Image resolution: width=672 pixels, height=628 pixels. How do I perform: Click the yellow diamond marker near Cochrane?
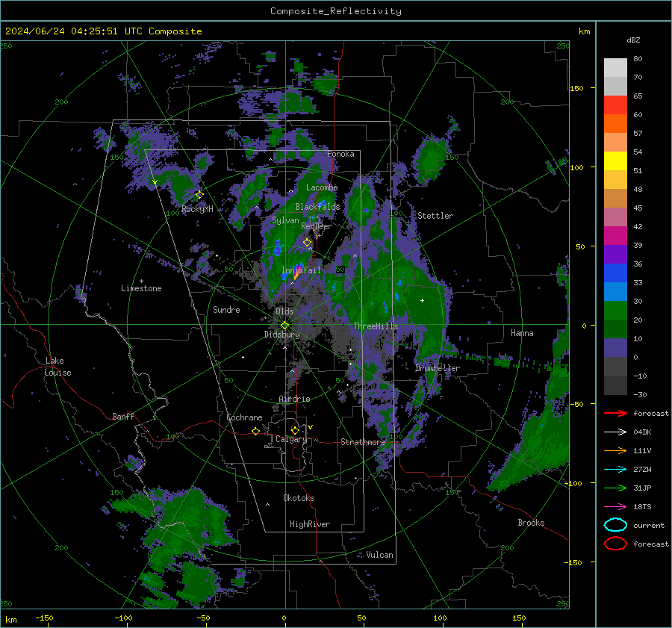(x=255, y=431)
